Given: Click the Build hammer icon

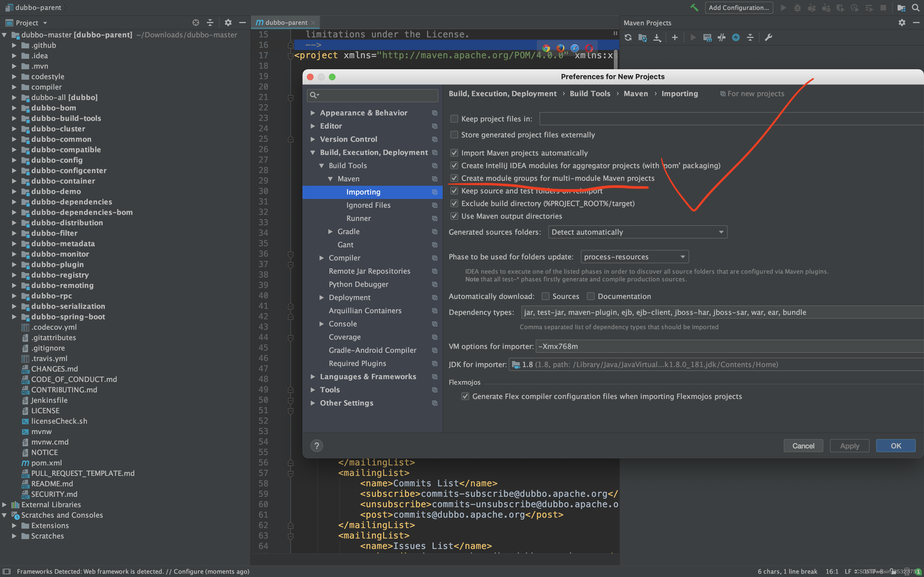Looking at the screenshot, I should pos(694,8).
